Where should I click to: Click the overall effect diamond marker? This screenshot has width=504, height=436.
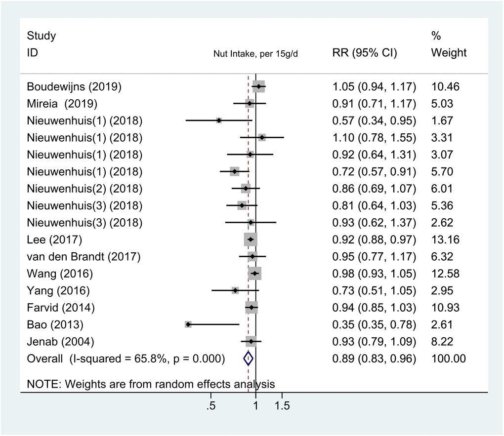point(249,358)
